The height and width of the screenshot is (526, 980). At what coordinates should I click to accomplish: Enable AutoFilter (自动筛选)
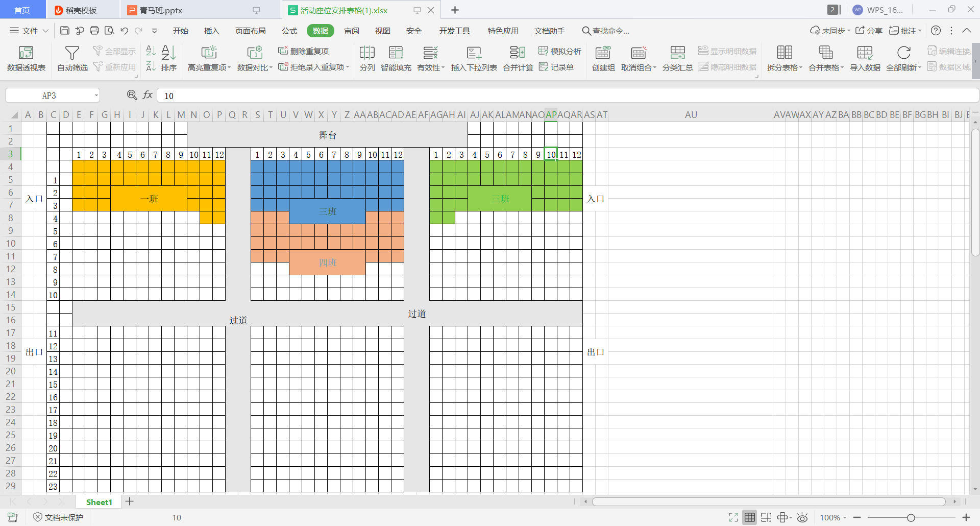coord(72,58)
